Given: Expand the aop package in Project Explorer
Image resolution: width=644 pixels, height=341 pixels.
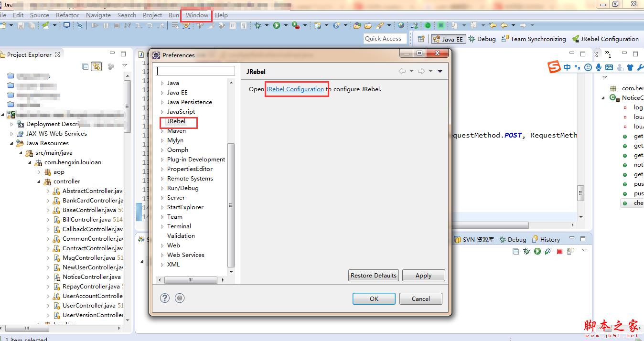Looking at the screenshot, I should point(39,172).
